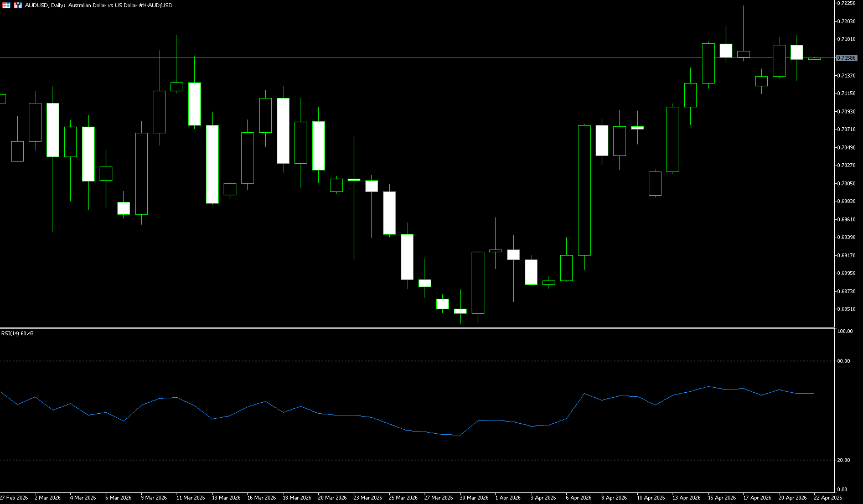
Task: Click the lowest candle on 30 Mar 2026
Action: pos(460,311)
